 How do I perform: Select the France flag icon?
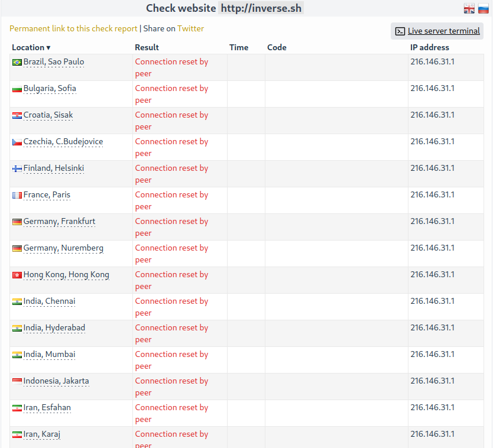point(17,194)
